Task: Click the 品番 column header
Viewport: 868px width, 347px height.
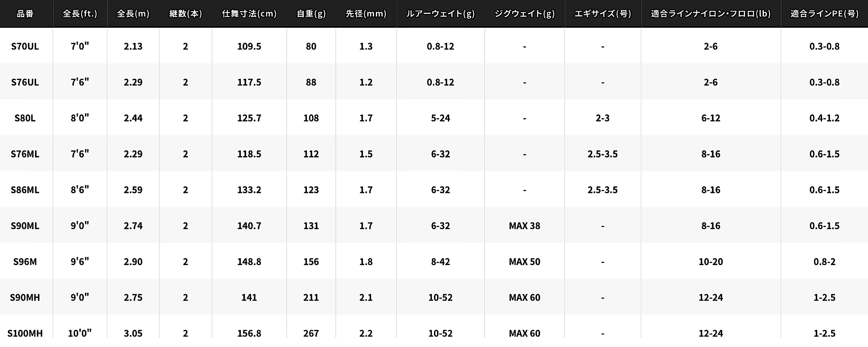Action: pos(25,14)
